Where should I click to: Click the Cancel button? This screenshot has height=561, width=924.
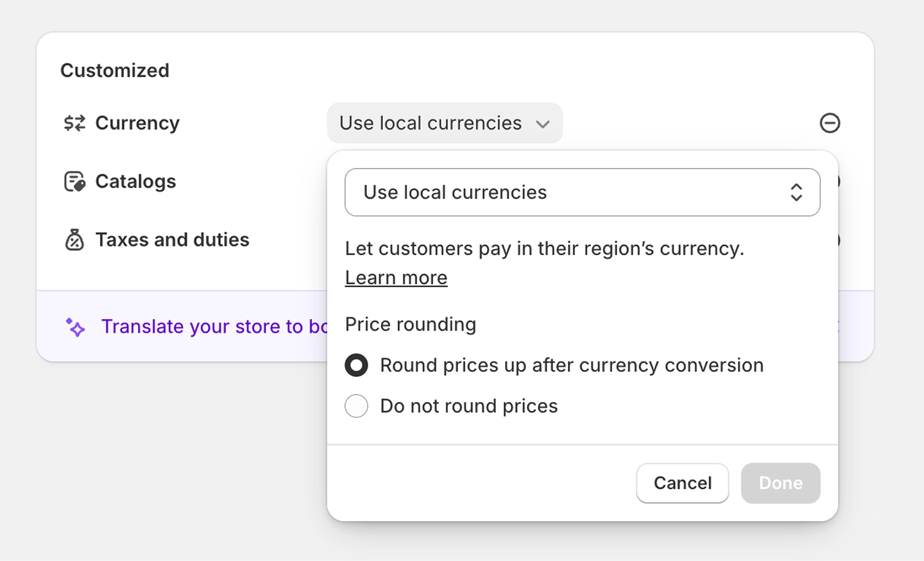pos(682,483)
